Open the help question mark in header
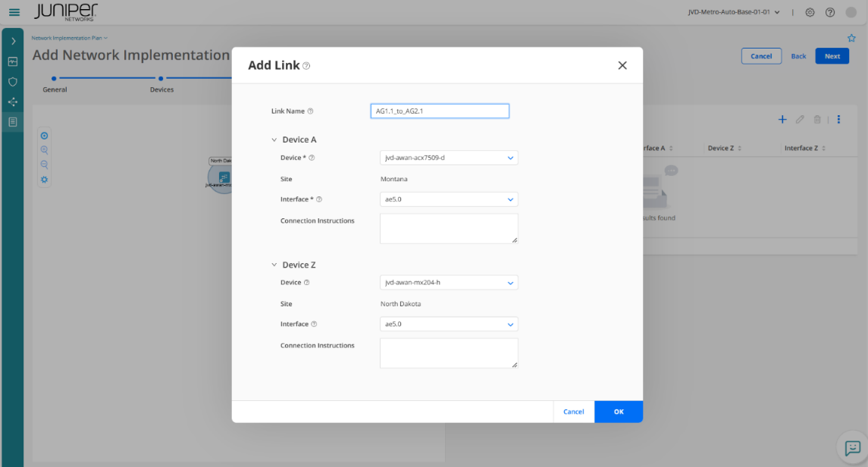The height and width of the screenshot is (467, 868). [x=830, y=12]
